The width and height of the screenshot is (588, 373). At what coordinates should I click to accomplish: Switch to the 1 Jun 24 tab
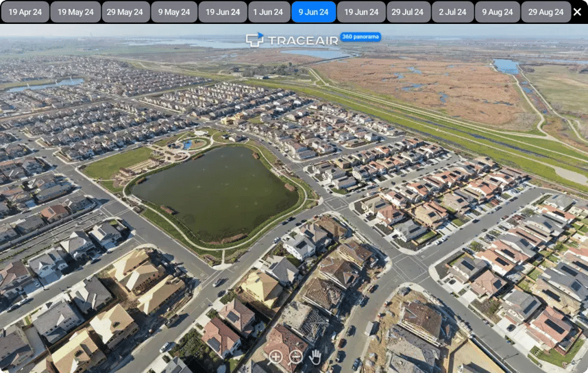[x=268, y=12]
